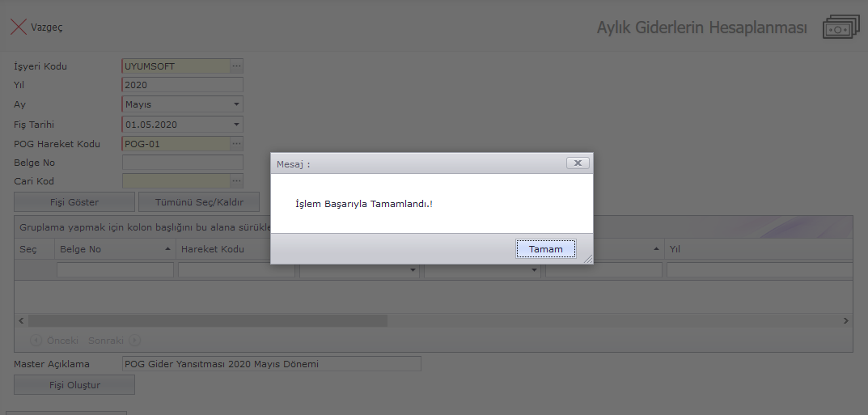Click the Master Açıklama text field
868x415 pixels.
pos(271,364)
